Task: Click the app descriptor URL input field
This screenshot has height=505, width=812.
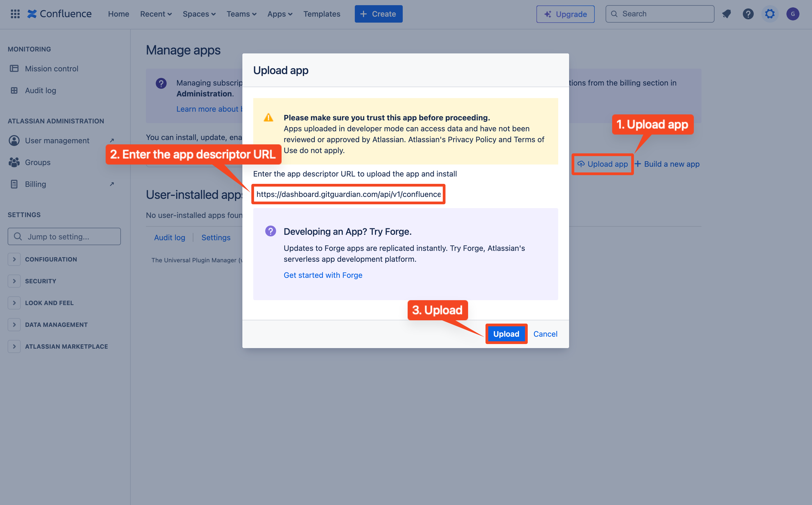Action: [x=348, y=194]
